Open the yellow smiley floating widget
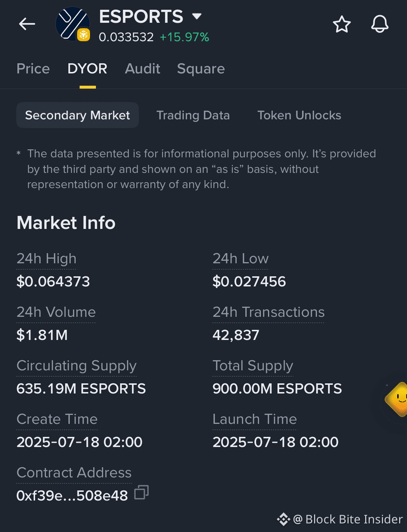 pos(397,399)
